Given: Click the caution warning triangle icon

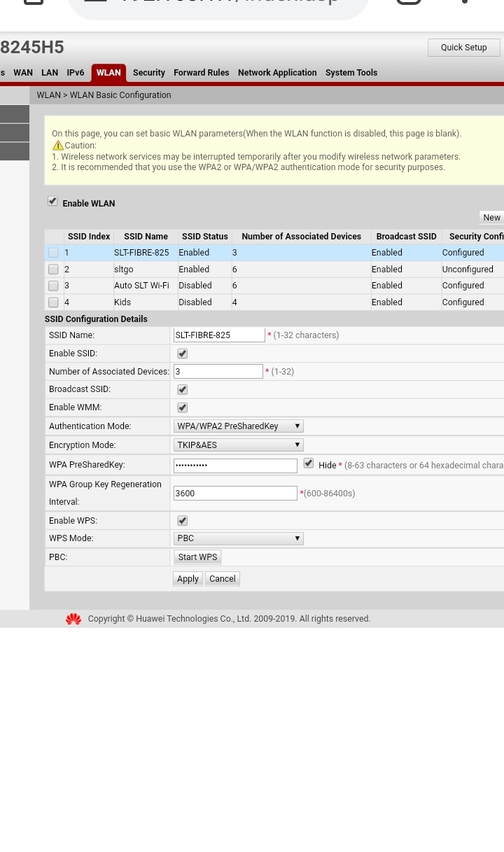Looking at the screenshot, I should (x=58, y=146).
